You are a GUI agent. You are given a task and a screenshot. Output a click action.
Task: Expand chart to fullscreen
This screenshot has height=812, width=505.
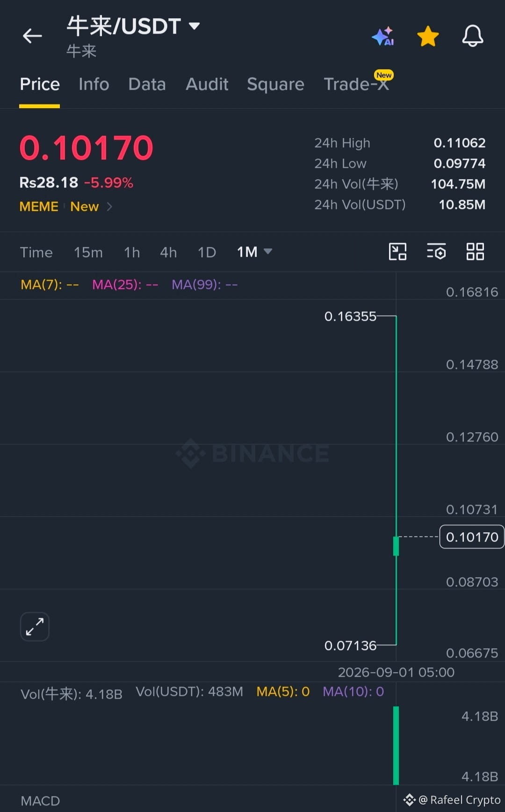[x=35, y=626]
